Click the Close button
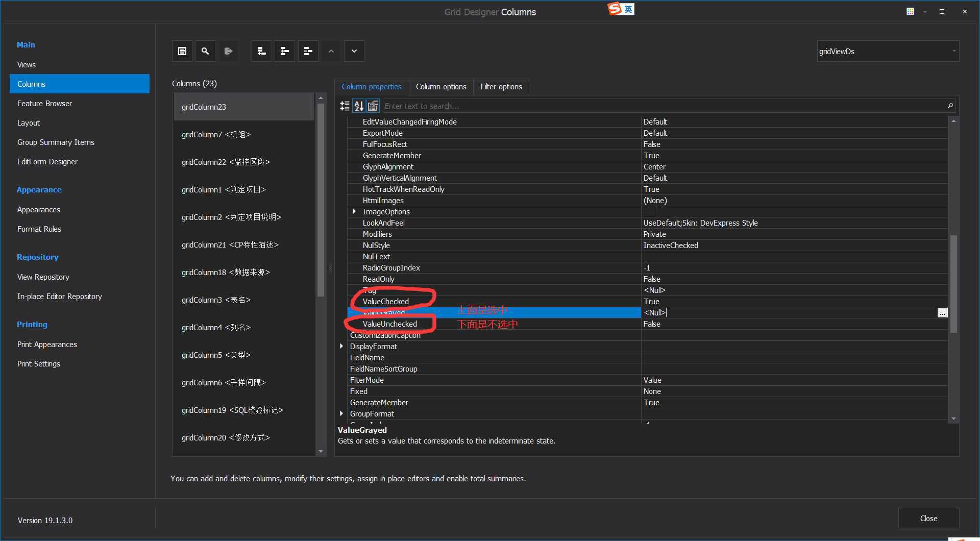Image resolution: width=980 pixels, height=541 pixels. coord(928,518)
